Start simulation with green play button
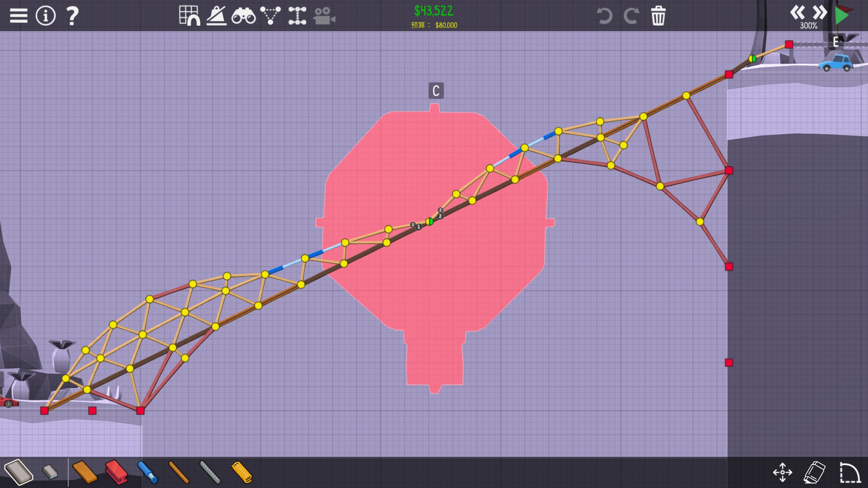The image size is (868, 488). point(842,15)
